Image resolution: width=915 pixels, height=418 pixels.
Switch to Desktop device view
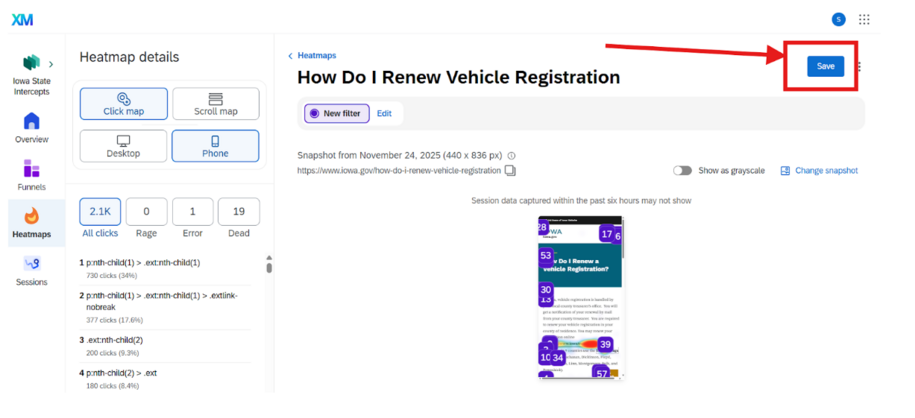(123, 146)
